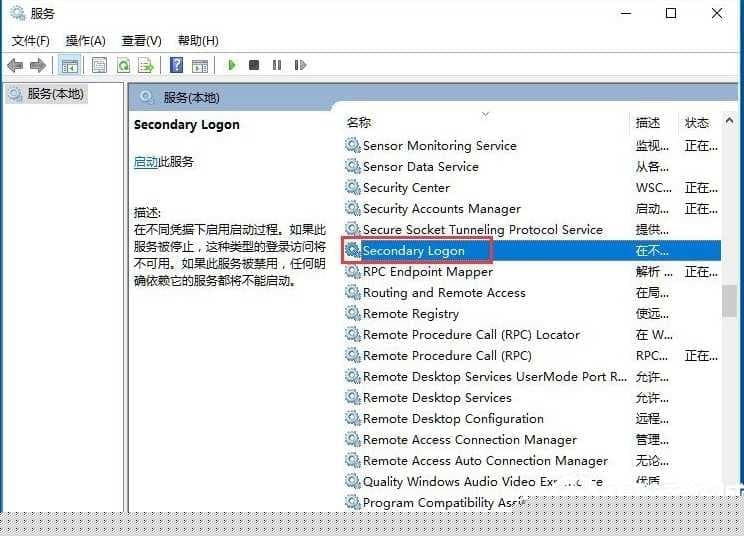This screenshot has height=536, width=744.
Task: Click gear icon of Remote Desktop Services row
Action: coord(353,397)
